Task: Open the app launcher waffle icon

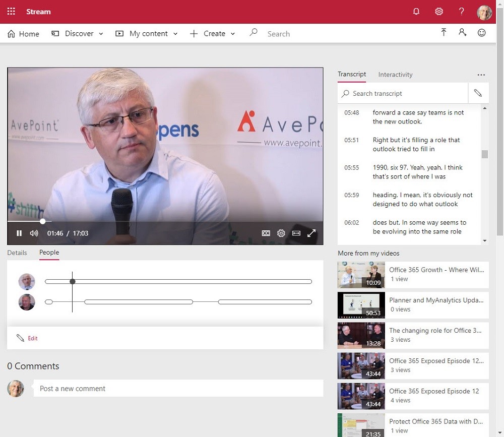Action: 11,12
